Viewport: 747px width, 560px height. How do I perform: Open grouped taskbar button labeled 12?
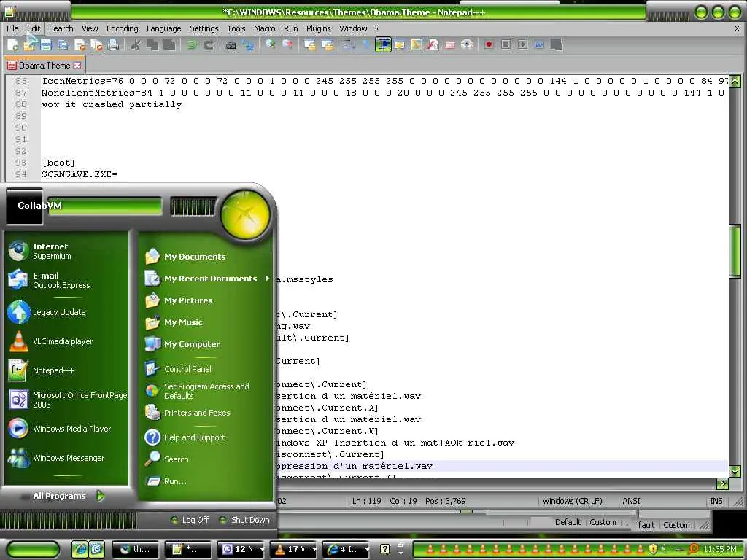click(241, 549)
